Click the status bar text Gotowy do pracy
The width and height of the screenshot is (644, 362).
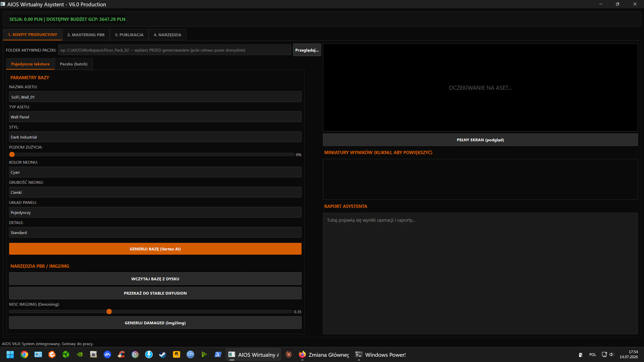coord(48,344)
